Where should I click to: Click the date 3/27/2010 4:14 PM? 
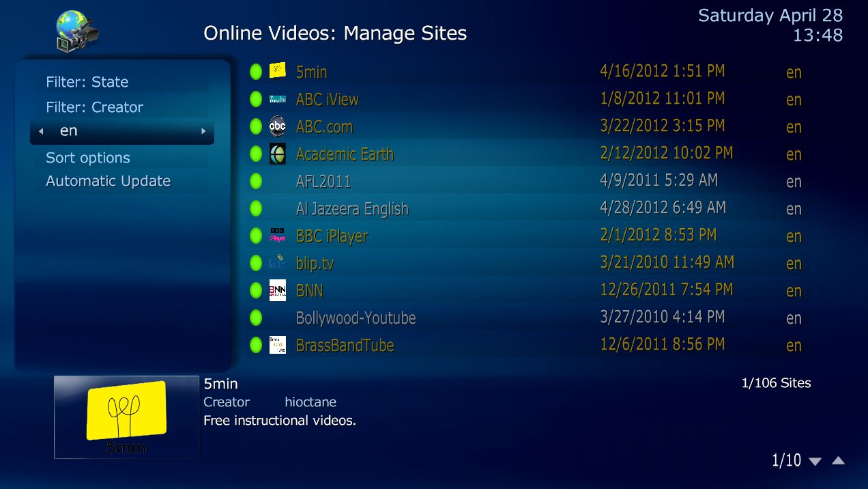coord(662,317)
